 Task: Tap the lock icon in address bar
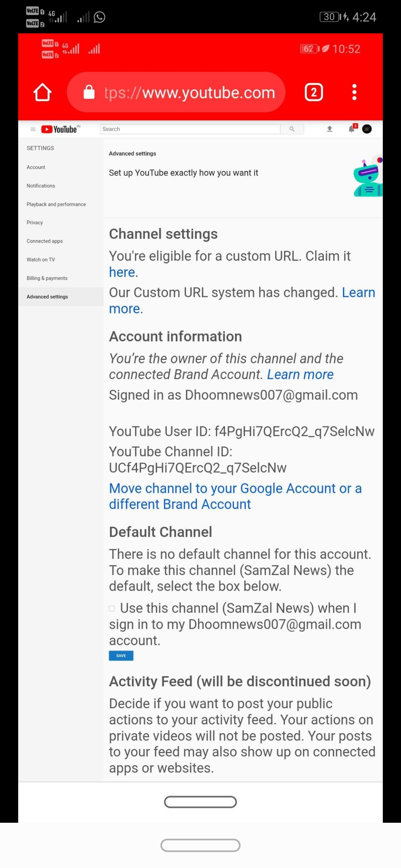point(89,92)
